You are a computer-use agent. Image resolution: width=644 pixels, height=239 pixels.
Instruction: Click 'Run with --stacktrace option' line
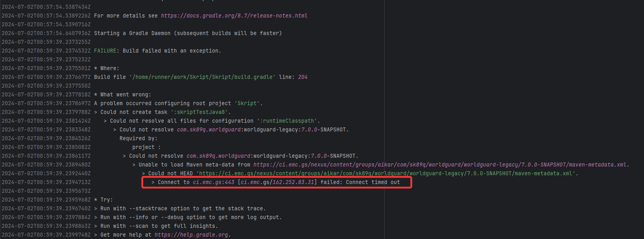coord(183,209)
